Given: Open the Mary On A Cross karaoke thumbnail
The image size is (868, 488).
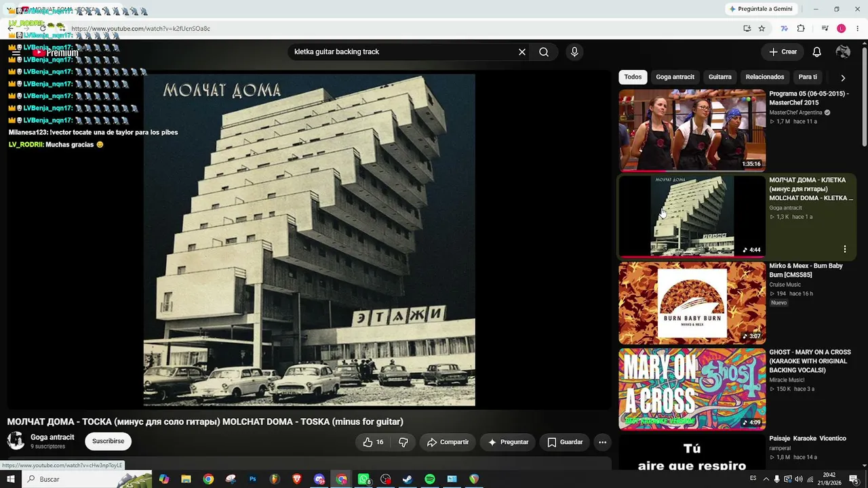Looking at the screenshot, I should 692,388.
